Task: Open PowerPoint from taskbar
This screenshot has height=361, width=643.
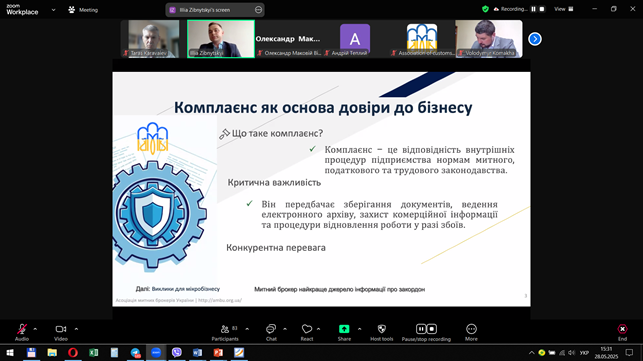Action: pos(218,352)
